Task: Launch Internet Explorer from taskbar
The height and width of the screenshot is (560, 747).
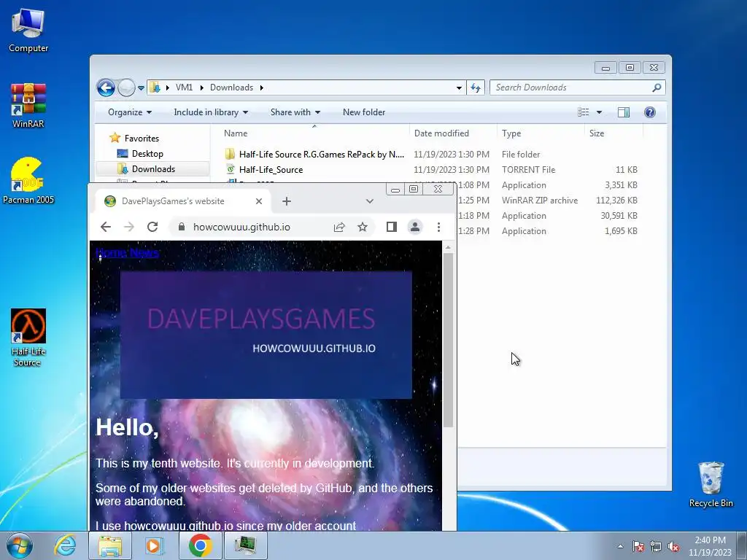Action: tap(65, 545)
